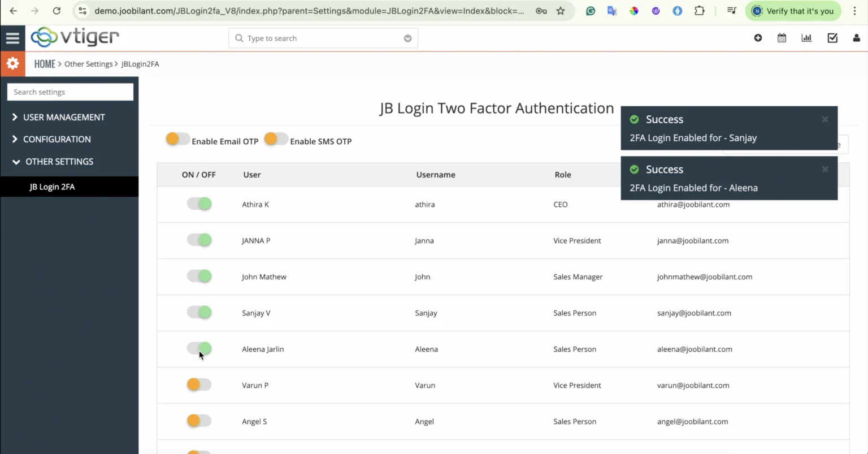Collapse the OTHER SETTINGS section
The width and height of the screenshot is (868, 454).
[59, 161]
